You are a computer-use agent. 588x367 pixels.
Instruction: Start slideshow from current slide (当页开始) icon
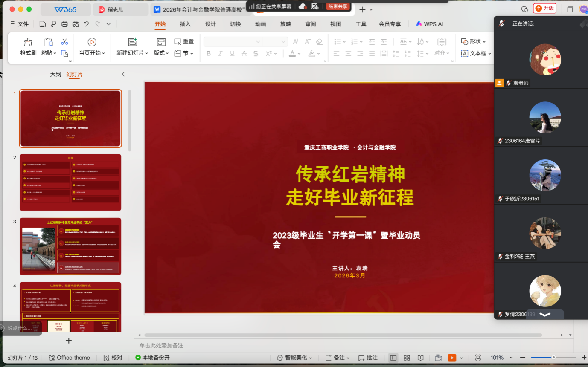pyautogui.click(x=92, y=42)
